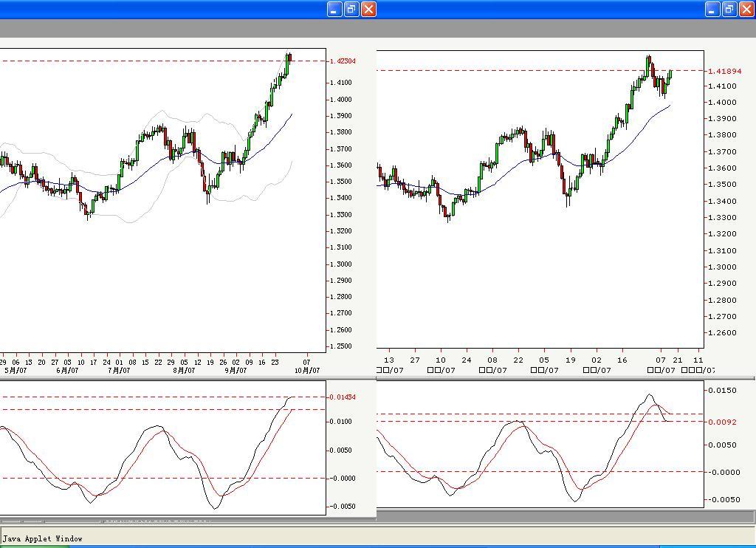Image resolution: width=756 pixels, height=548 pixels.
Task: Click day label 23 on left time axis
Action: click(x=275, y=363)
